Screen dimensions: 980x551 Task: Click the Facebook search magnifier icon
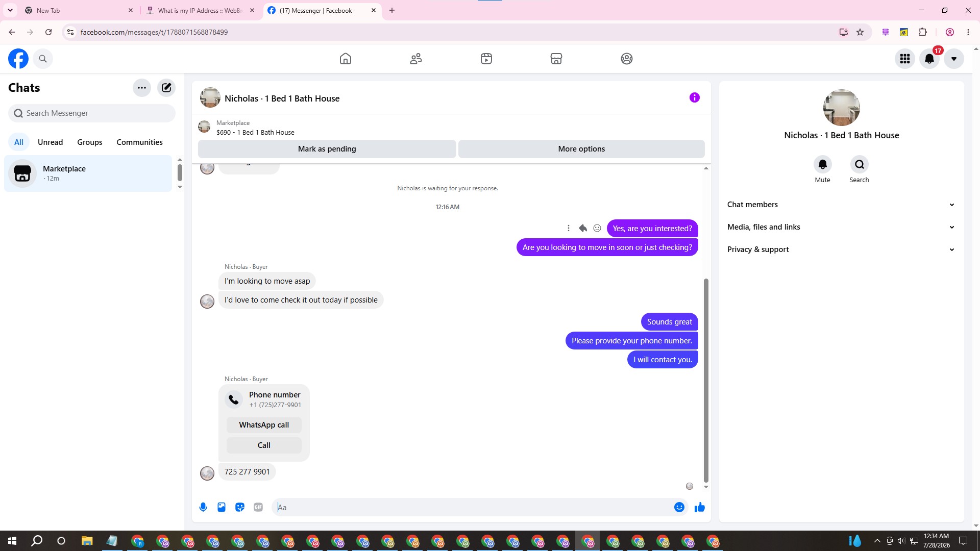click(x=43, y=59)
